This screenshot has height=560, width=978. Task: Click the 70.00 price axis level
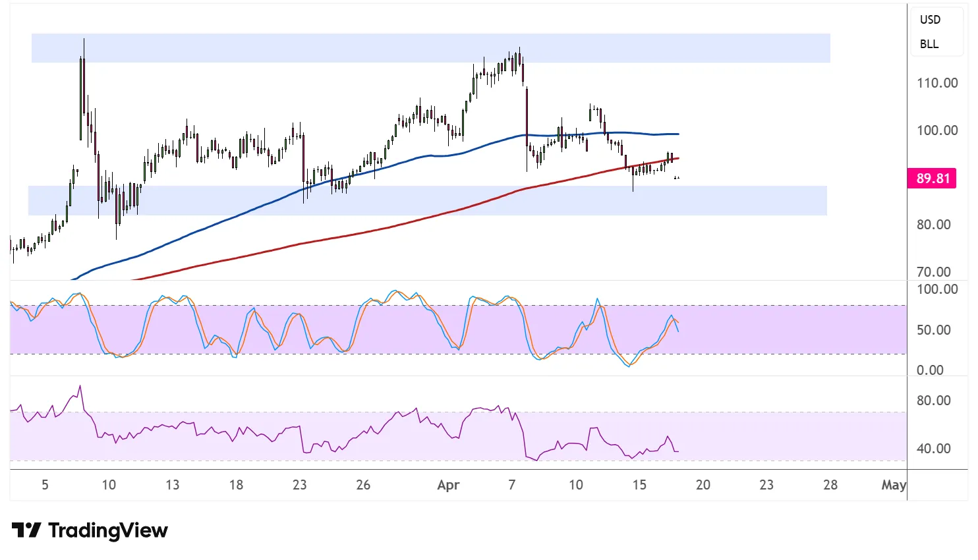tap(933, 271)
